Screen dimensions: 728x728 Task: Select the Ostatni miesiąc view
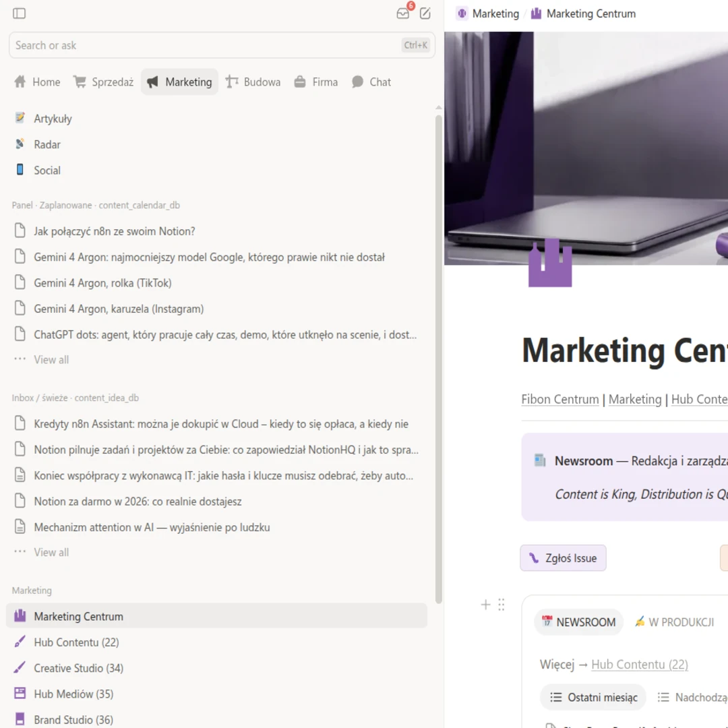[593, 698]
